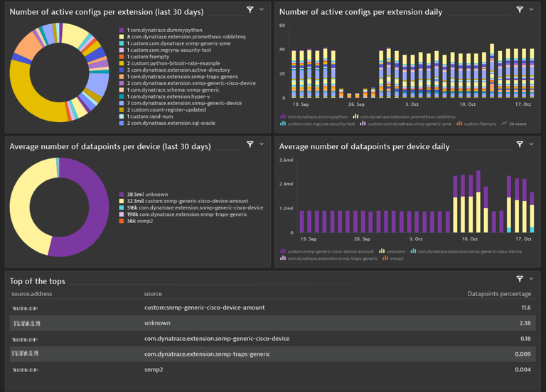Sort table by source.address column
546x392 pixels.
[x=32, y=293]
